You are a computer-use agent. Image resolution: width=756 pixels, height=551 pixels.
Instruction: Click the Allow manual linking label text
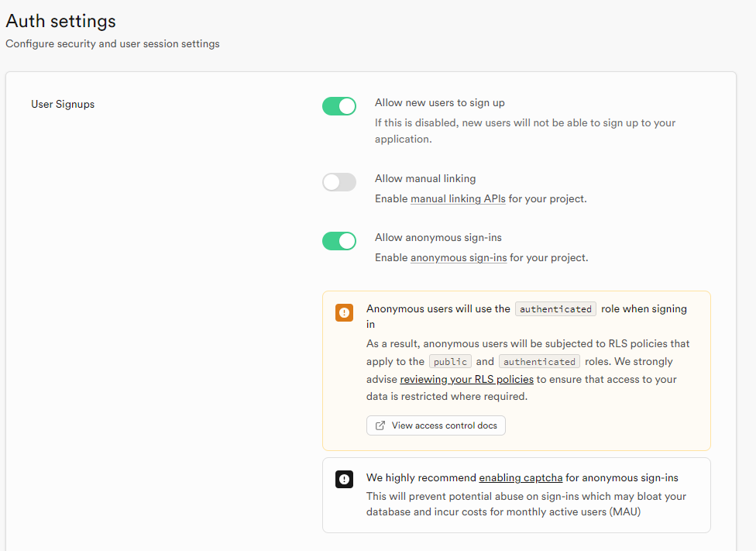pos(425,179)
